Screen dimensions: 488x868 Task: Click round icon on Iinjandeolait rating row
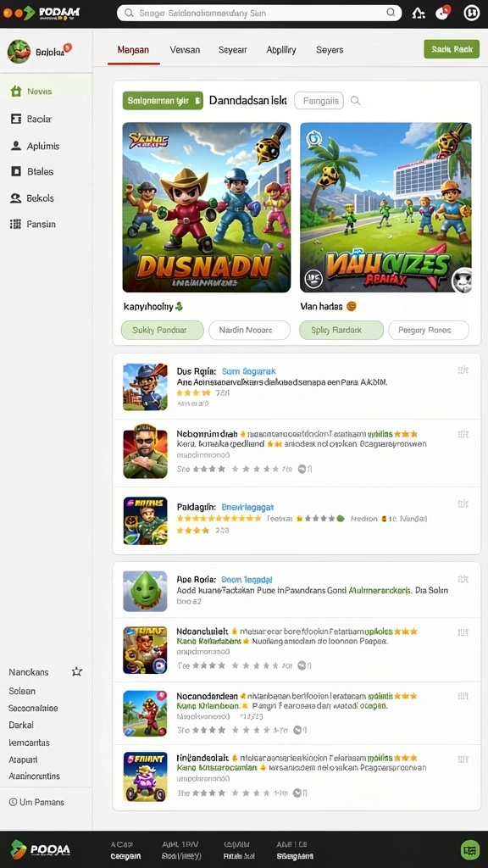[298, 793]
